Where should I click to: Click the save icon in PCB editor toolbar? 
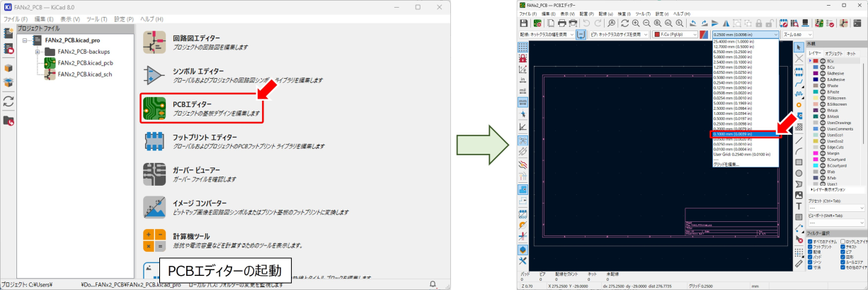[x=524, y=23]
